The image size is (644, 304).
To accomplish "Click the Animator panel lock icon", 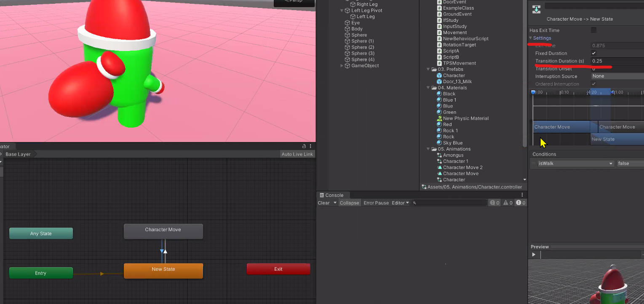I will point(304,146).
